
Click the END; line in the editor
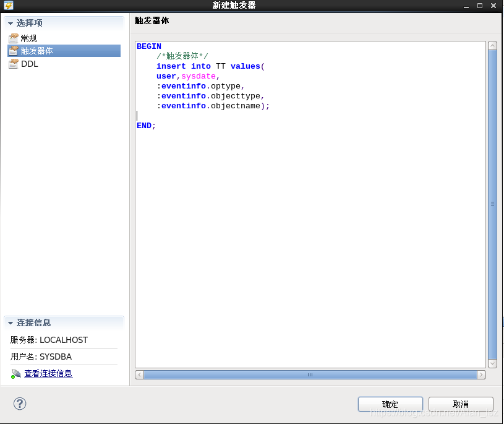point(146,126)
